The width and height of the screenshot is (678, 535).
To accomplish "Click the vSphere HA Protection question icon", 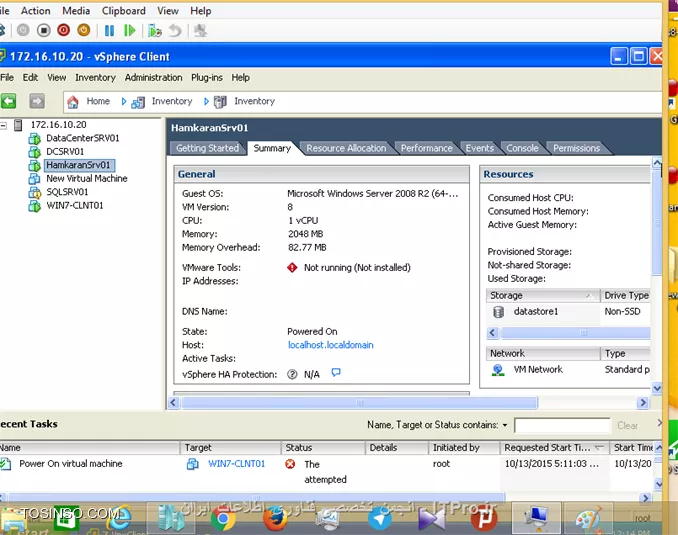I will tap(292, 374).
